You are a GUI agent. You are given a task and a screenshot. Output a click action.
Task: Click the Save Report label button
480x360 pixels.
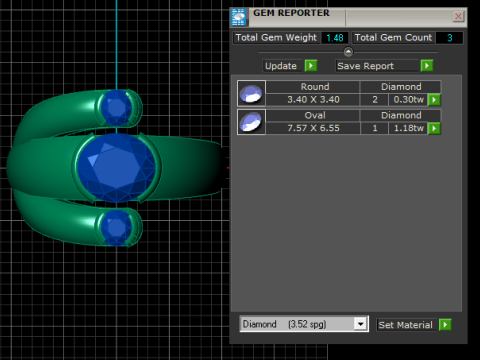[x=377, y=66]
